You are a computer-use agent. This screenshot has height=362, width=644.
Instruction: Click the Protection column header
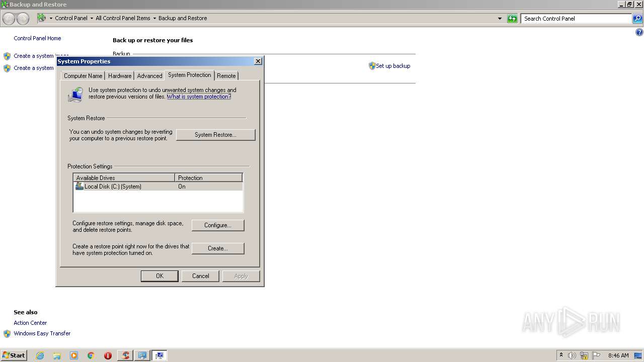(209, 178)
